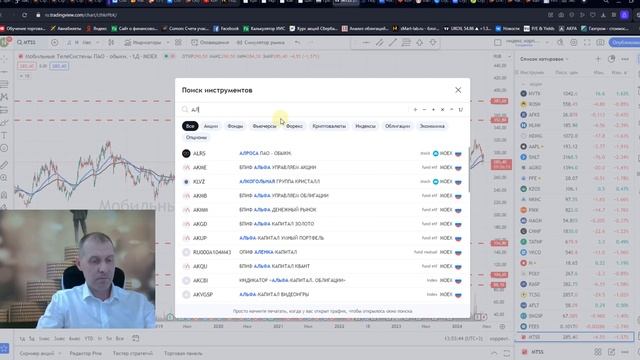Select the Опционы filter chip

[x=196, y=138]
